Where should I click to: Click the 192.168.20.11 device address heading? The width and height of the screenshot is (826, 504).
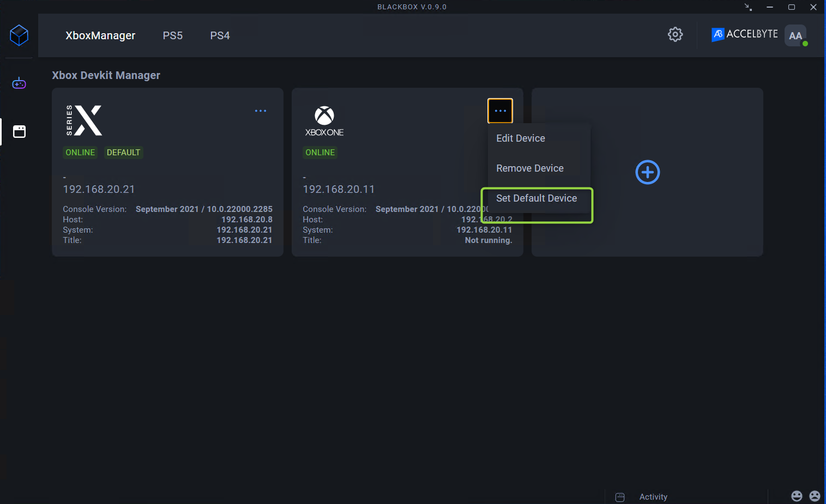pos(339,189)
